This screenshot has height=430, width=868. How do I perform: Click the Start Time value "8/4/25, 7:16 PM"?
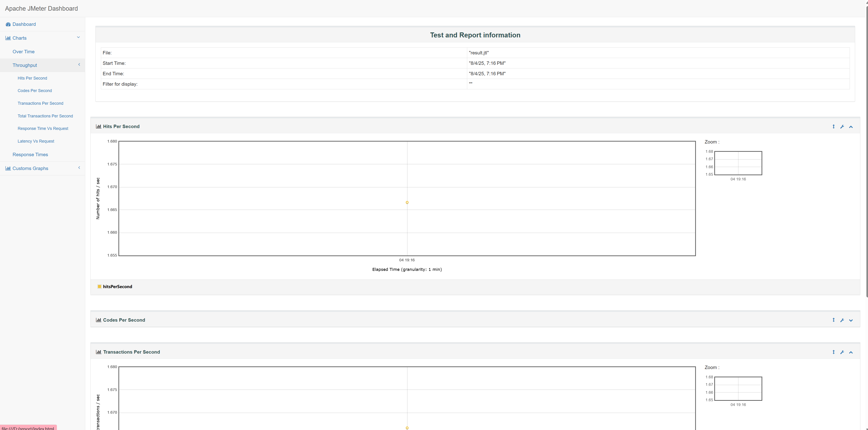[487, 63]
